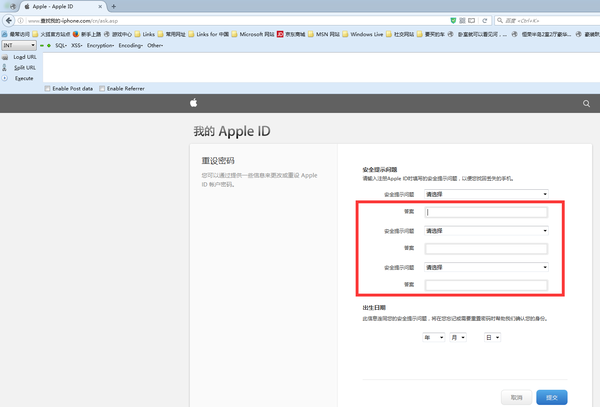
Task: Click the site info icon in address bar
Action: (21, 21)
